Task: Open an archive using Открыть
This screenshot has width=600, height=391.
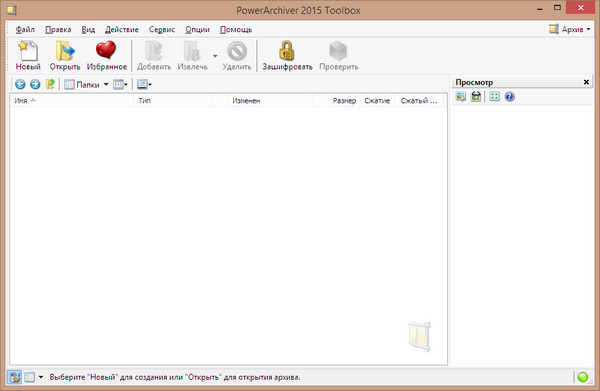Action: coord(65,56)
